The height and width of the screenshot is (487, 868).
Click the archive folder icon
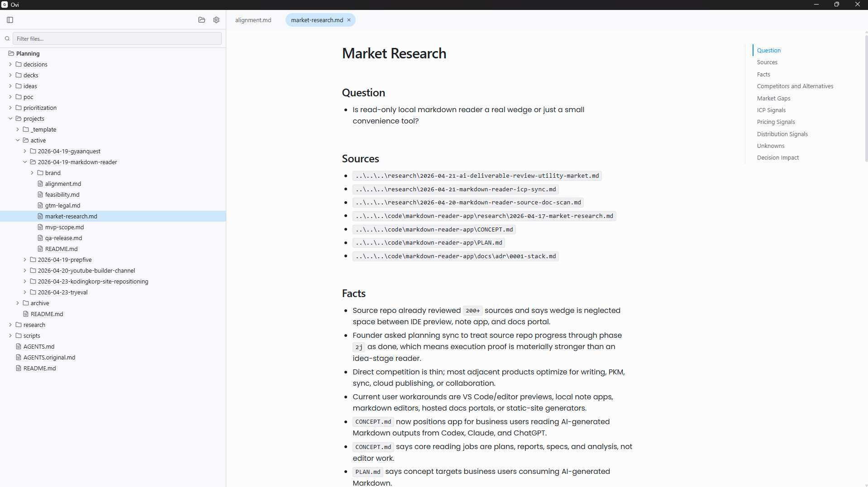tap(26, 303)
